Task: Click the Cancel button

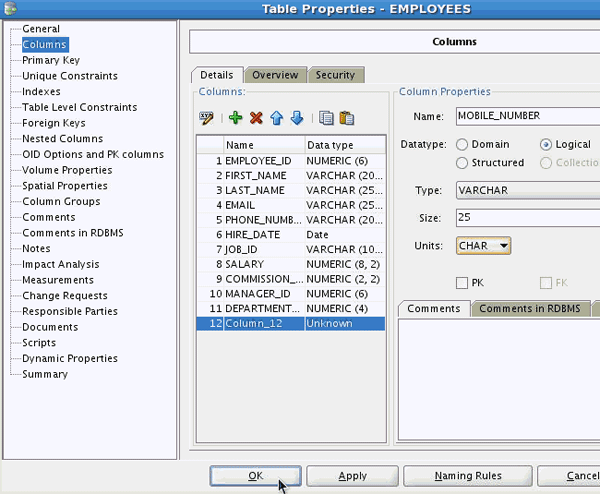Action: (569, 476)
